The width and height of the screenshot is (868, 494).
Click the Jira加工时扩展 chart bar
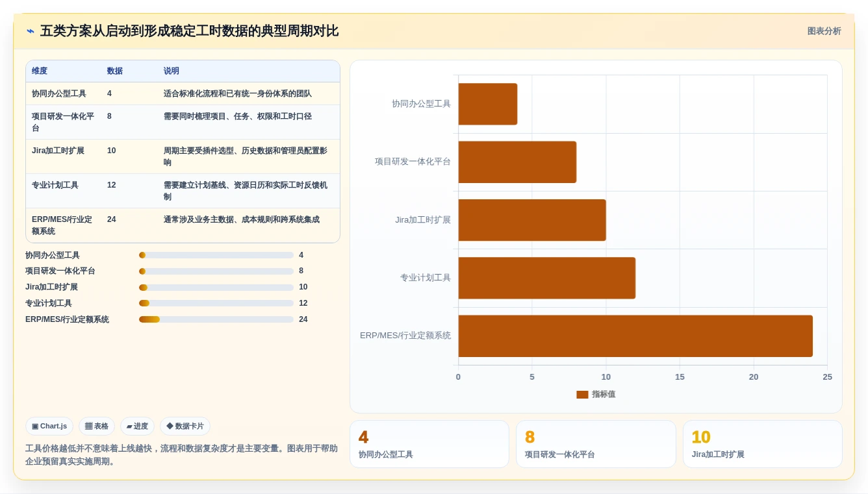(532, 220)
